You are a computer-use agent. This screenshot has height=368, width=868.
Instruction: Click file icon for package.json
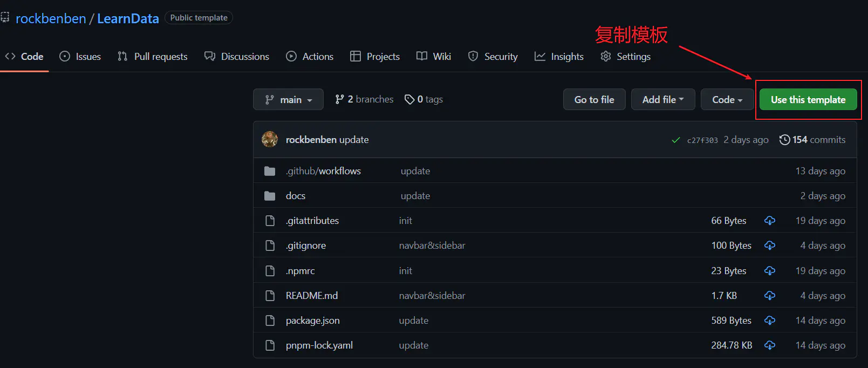270,321
